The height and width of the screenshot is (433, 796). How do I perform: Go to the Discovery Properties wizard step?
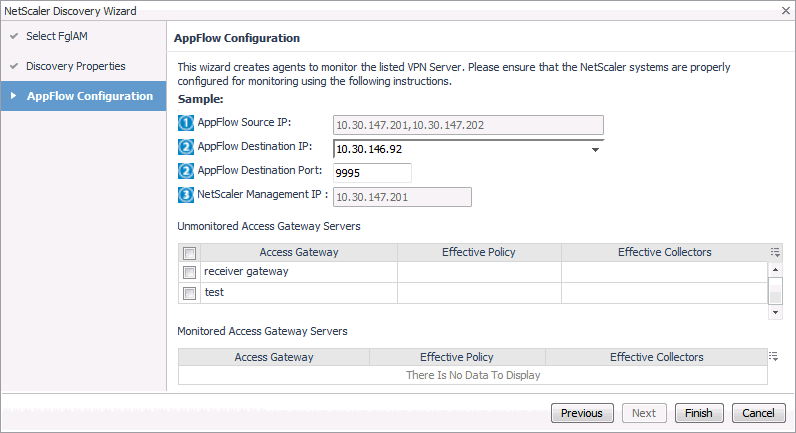click(x=76, y=66)
